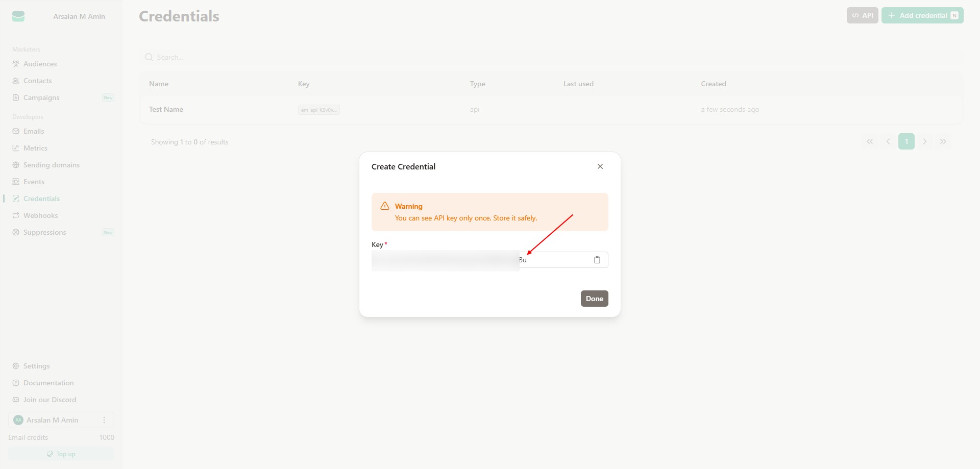Click the Webhooks icon in sidebar
The image size is (980, 469).
[16, 215]
